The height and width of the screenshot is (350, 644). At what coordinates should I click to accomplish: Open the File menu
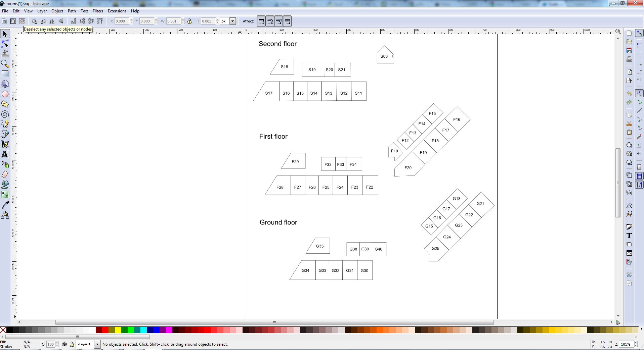(x=5, y=11)
